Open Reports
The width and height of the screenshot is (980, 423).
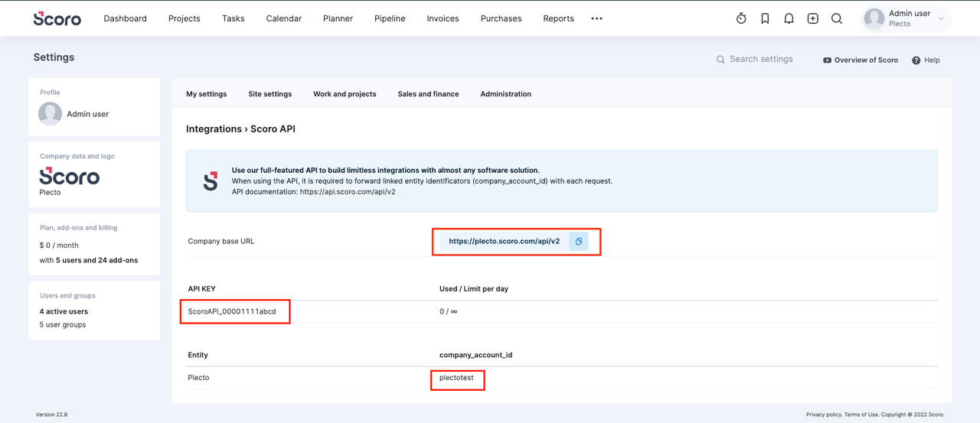(558, 18)
